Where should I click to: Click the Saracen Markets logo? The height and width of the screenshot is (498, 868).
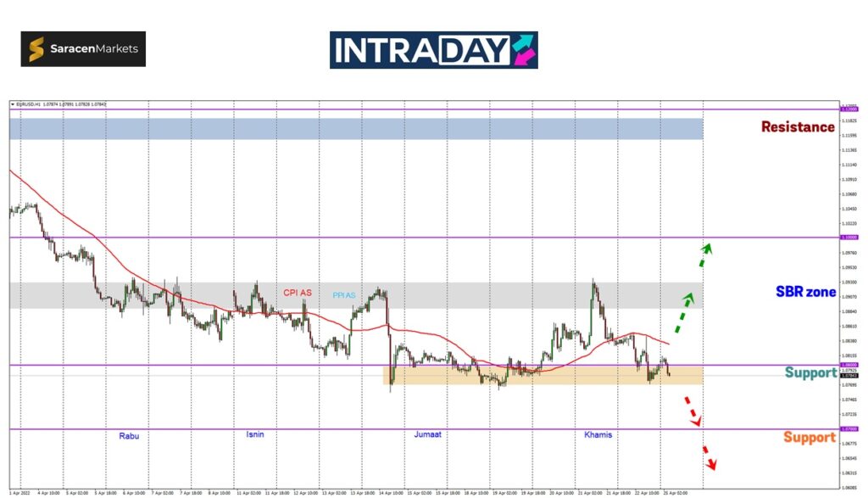(x=83, y=49)
